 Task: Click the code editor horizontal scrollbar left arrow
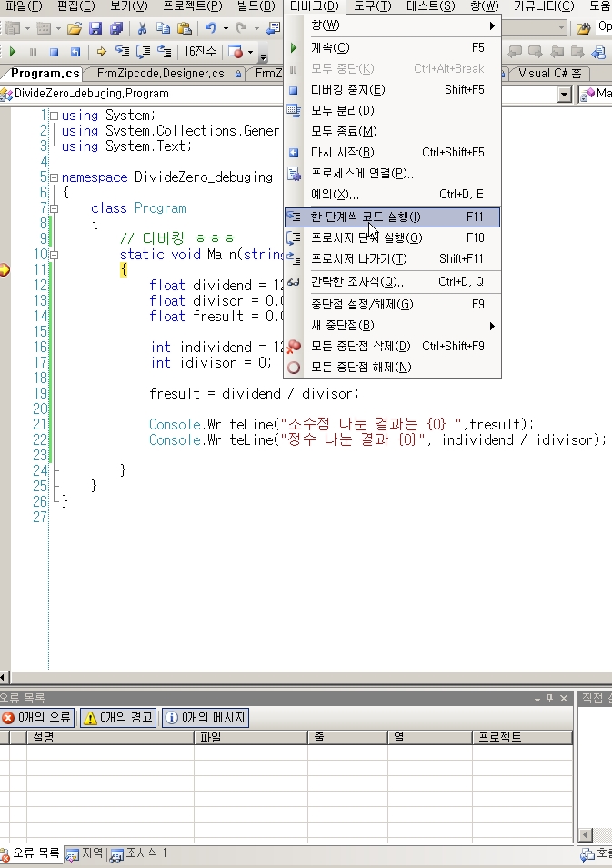4,677
